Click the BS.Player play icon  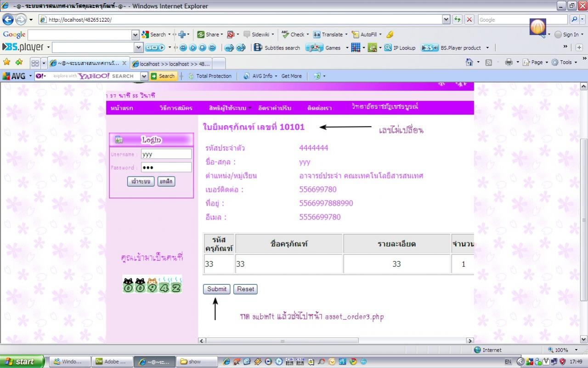[x=193, y=47]
